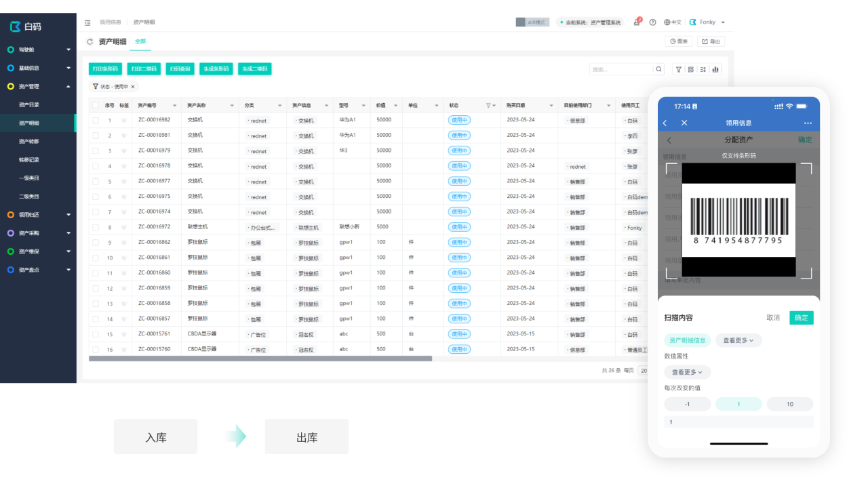868x488 pixels.
Task: Click the refresh icon beside 资产明细 title
Action: tap(90, 42)
